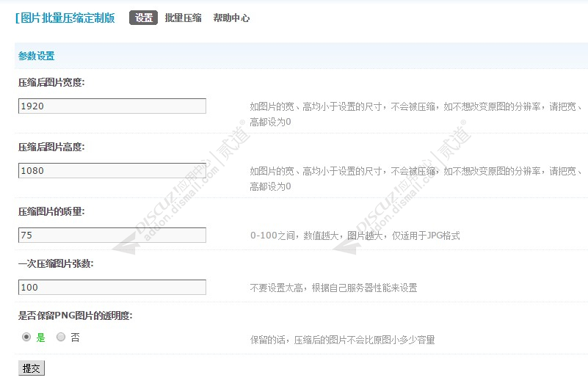
Task: Open the 帮助中心 tab
Action: click(231, 18)
